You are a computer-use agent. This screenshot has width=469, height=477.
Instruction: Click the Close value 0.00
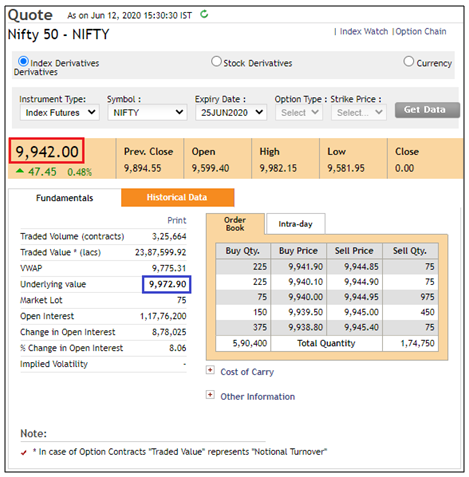click(x=404, y=168)
